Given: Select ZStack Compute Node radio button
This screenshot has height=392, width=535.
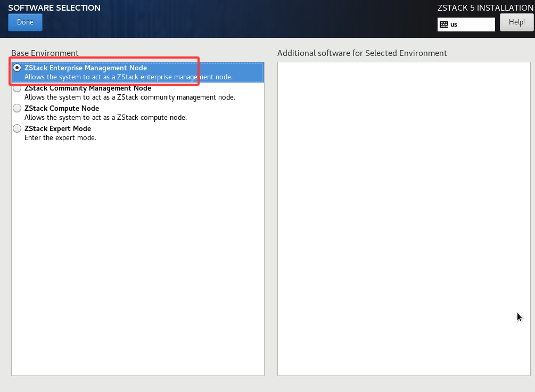Looking at the screenshot, I should [17, 108].
